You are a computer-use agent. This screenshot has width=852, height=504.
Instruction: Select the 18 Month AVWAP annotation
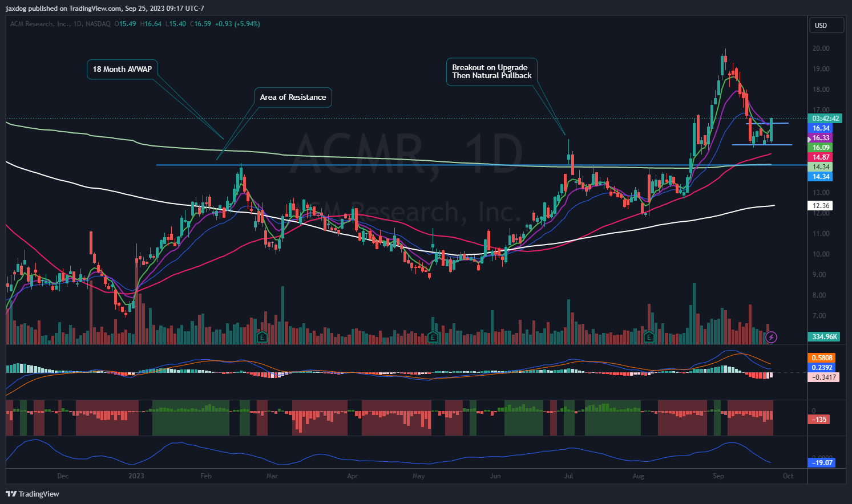pos(122,69)
